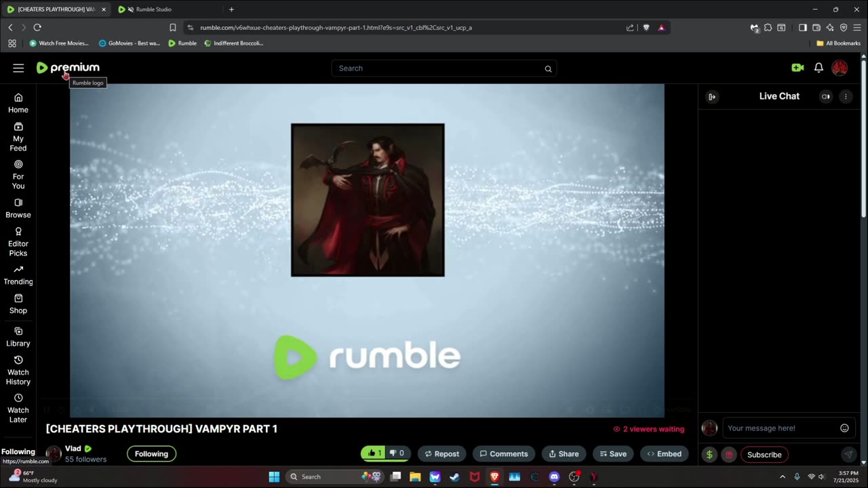Show hidden system tray icons
The width and height of the screenshot is (868, 488).
point(782,476)
